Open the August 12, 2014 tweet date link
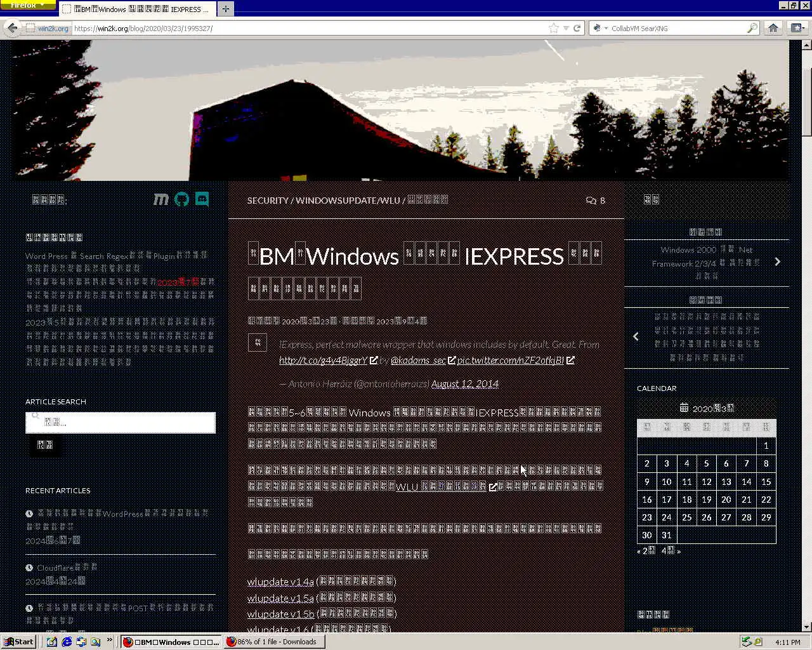This screenshot has width=812, height=650. 465,383
